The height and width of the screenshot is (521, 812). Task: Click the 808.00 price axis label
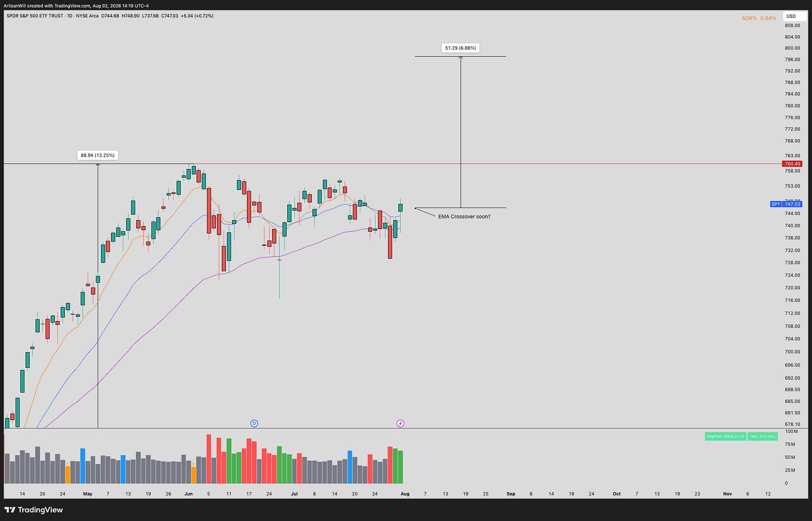point(792,26)
